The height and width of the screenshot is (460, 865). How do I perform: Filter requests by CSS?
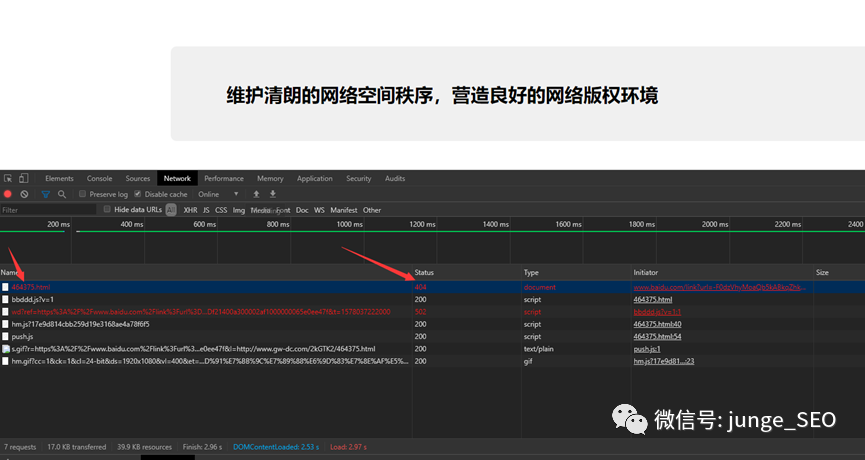pyautogui.click(x=221, y=210)
